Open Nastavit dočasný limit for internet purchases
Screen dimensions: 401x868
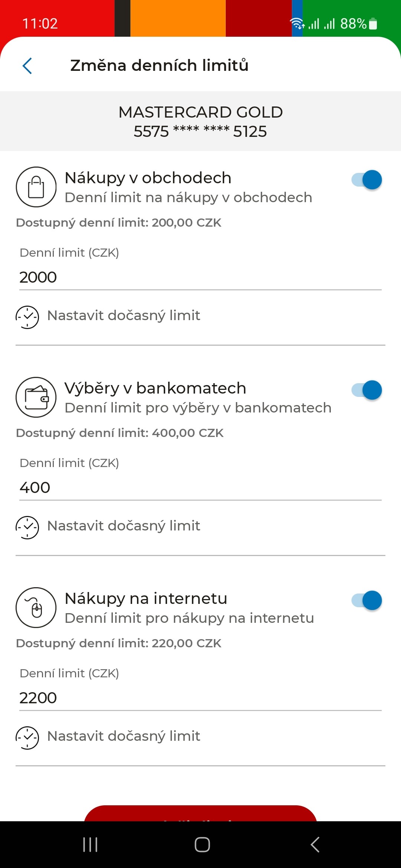(x=124, y=736)
